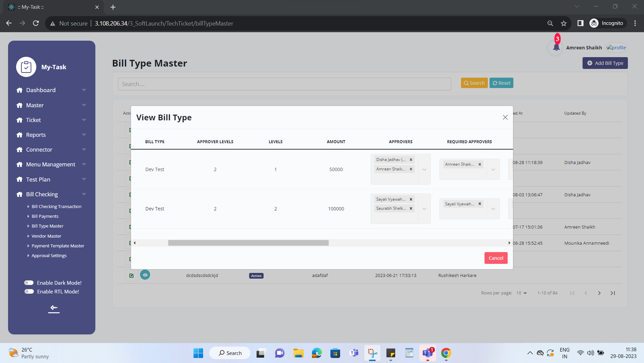Open Windows Start menu
Image resolution: width=644 pixels, height=363 pixels.
coord(198,353)
